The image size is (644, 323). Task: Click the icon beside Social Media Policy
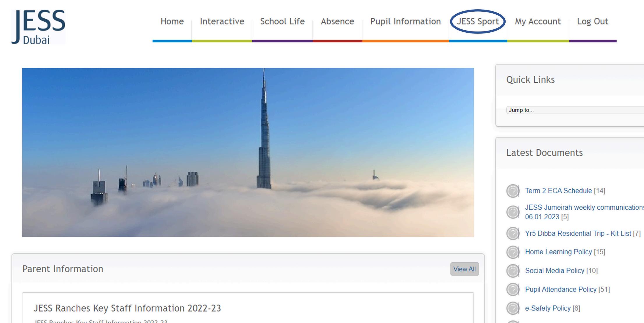pos(513,271)
